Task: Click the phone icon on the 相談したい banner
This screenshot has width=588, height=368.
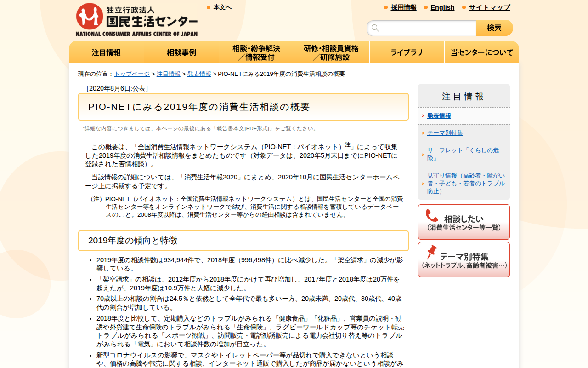Action: tap(432, 216)
